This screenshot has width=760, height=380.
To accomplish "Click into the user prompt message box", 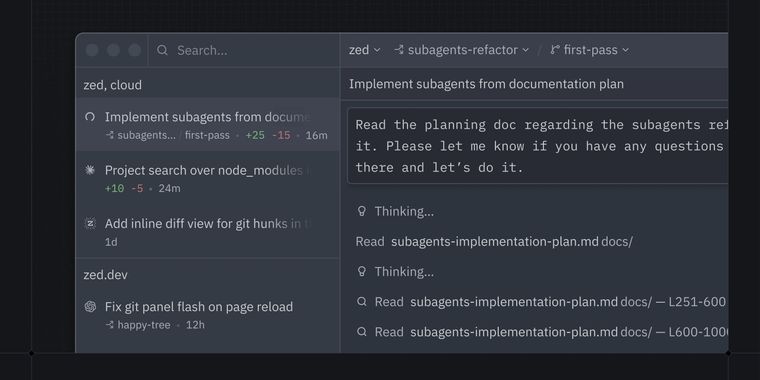I will point(538,146).
